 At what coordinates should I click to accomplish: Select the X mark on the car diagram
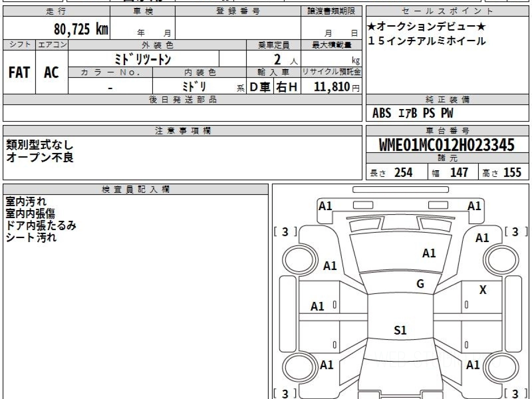[x=483, y=290]
